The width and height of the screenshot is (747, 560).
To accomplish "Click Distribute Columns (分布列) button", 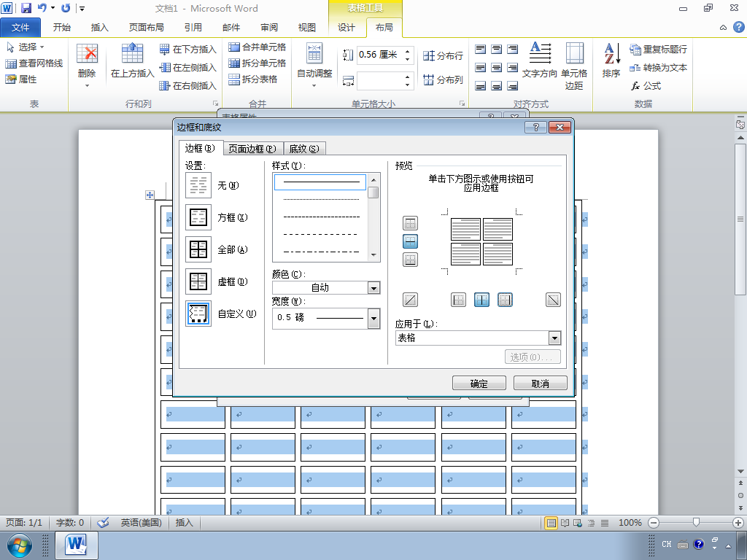I will pyautogui.click(x=443, y=79).
